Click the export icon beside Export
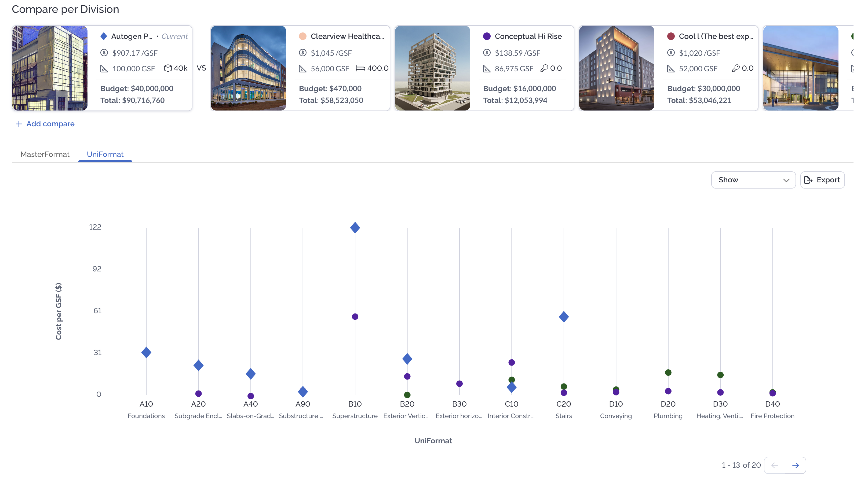868x479 pixels. [x=808, y=180]
